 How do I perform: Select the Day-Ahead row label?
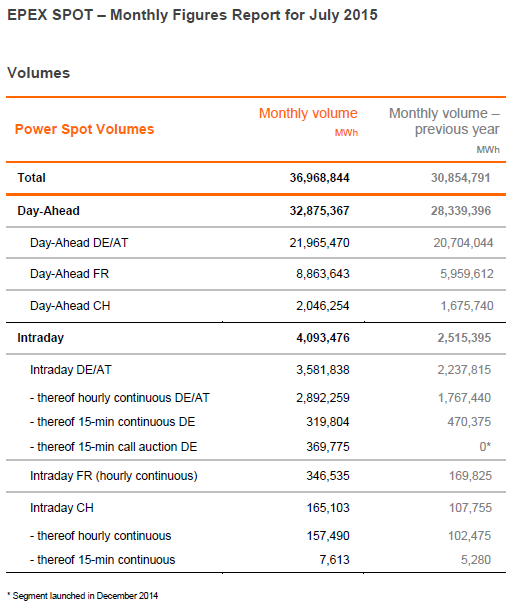point(48,211)
